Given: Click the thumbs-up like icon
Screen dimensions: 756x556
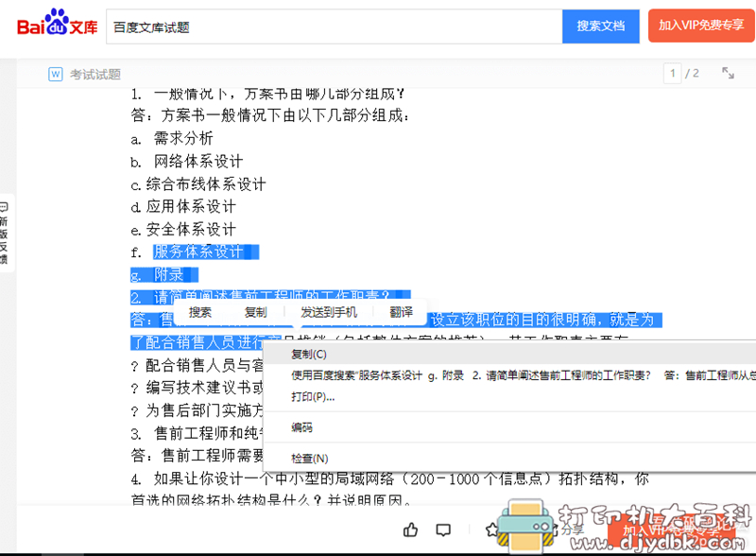Looking at the screenshot, I should point(410,530).
